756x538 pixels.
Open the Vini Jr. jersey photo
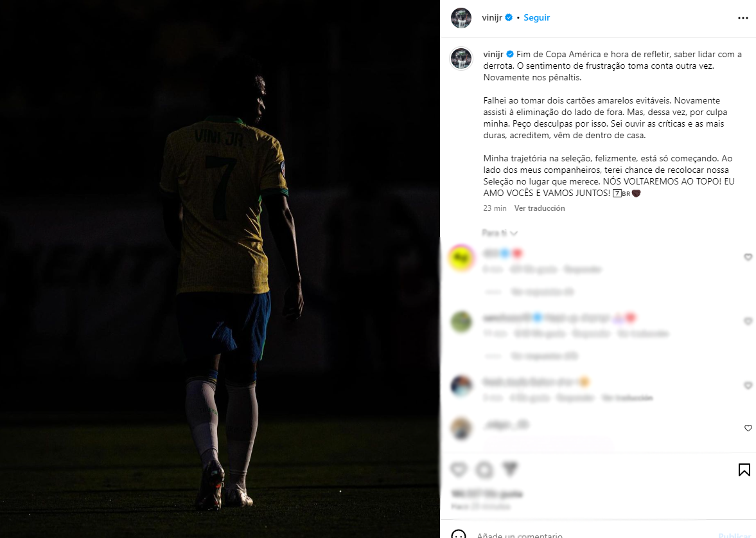pyautogui.click(x=220, y=269)
